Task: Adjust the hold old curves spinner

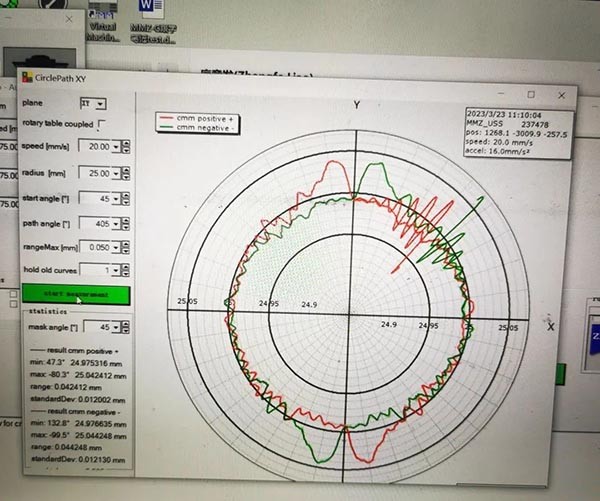Action: click(124, 270)
